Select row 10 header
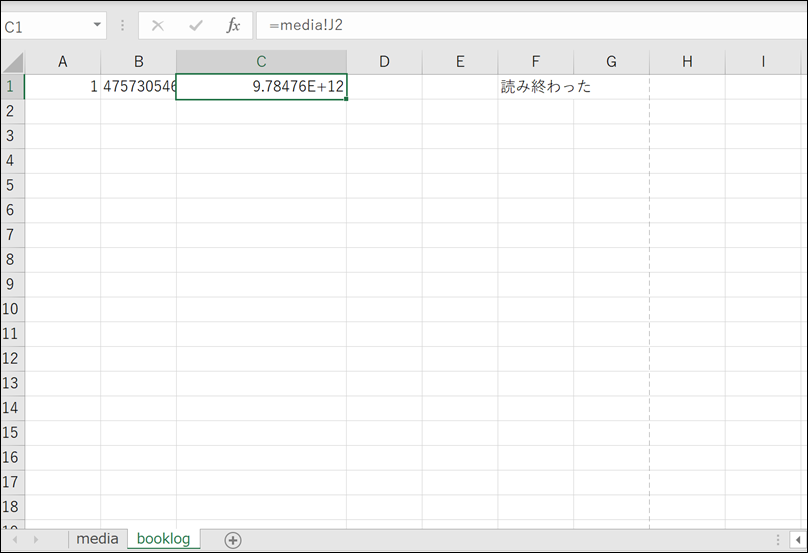 12,309
